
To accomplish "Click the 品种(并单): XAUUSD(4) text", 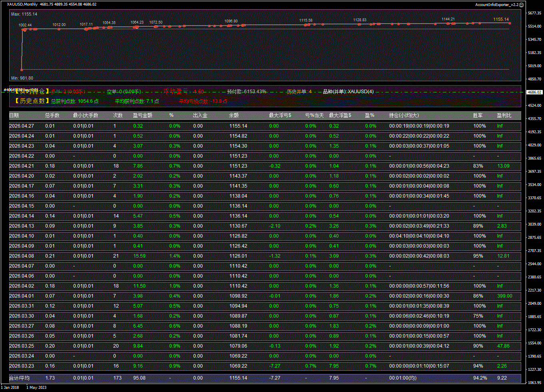I will (x=348, y=92).
